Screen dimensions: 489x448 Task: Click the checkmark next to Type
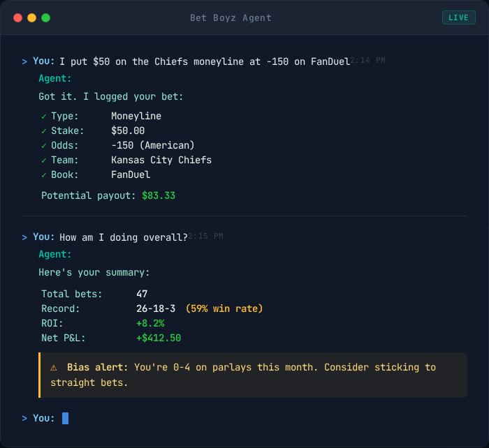point(44,116)
